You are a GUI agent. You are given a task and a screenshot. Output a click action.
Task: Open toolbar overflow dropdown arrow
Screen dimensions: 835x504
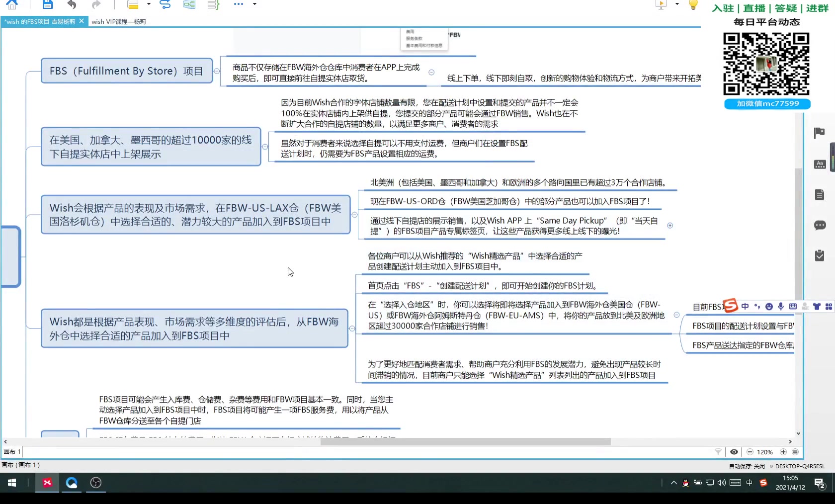click(254, 4)
